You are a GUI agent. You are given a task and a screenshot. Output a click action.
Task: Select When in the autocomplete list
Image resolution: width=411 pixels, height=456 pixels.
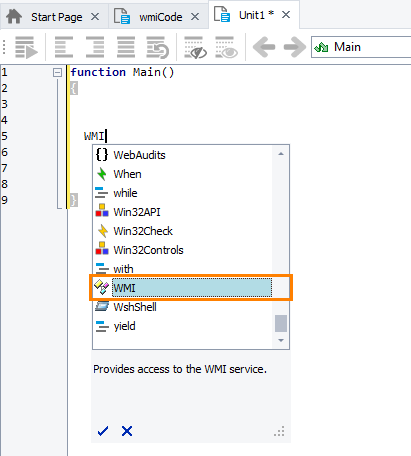[183, 174]
